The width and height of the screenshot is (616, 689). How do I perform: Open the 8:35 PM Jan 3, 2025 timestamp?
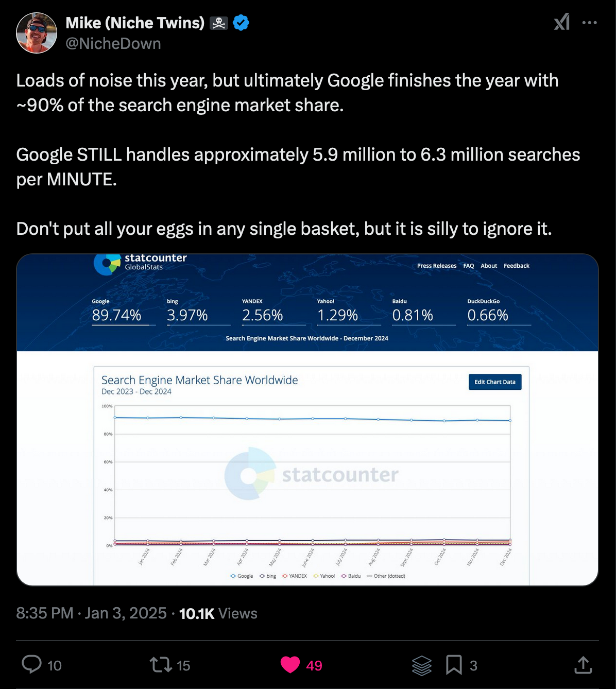pos(91,613)
